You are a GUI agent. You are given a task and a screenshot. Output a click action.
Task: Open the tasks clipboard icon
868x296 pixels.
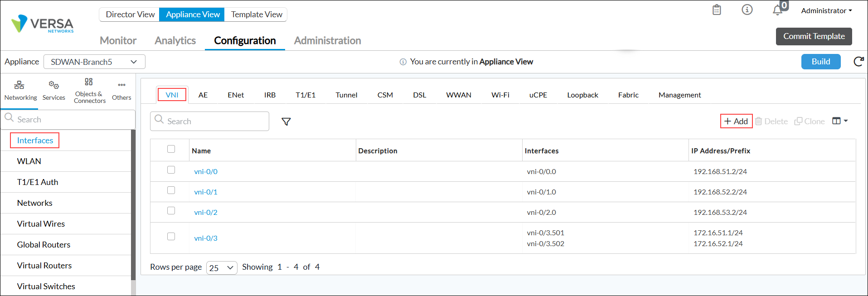tap(717, 10)
